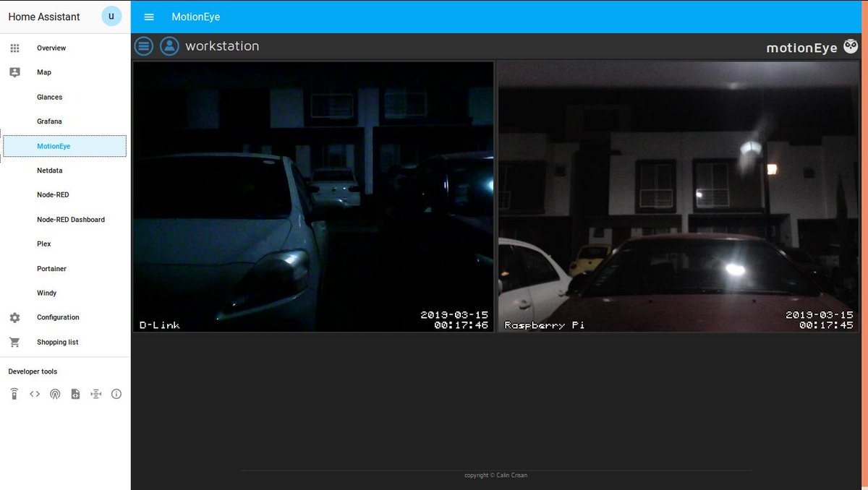Click the Overview grid icon
The height and width of the screenshot is (490, 868).
14,48
